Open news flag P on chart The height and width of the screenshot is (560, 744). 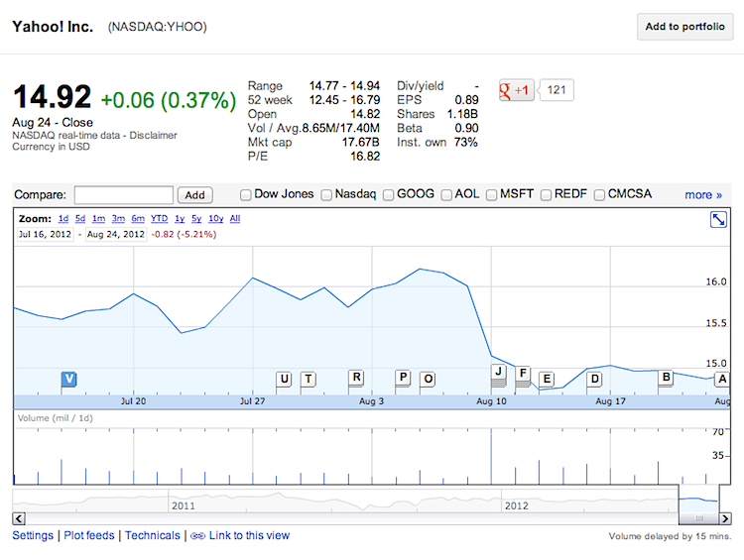coord(403,378)
